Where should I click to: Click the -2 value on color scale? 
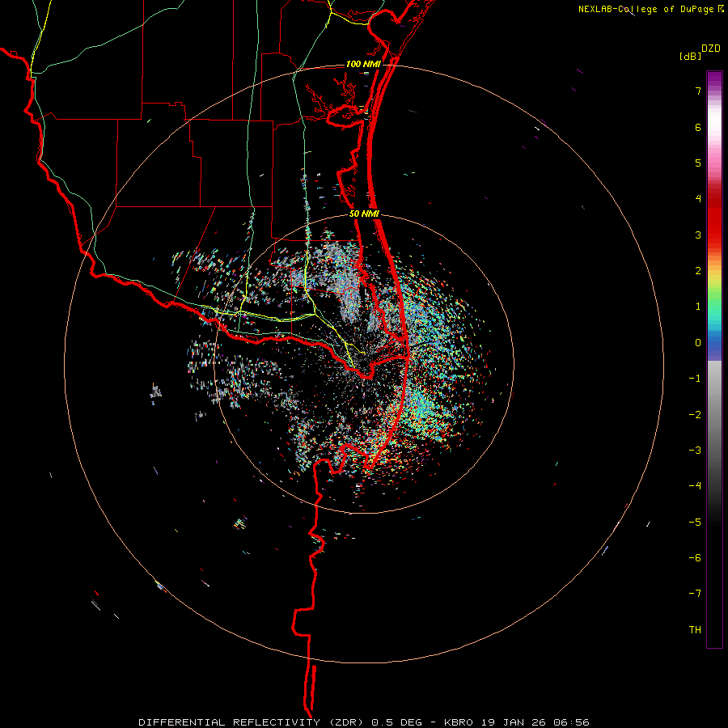(x=695, y=415)
